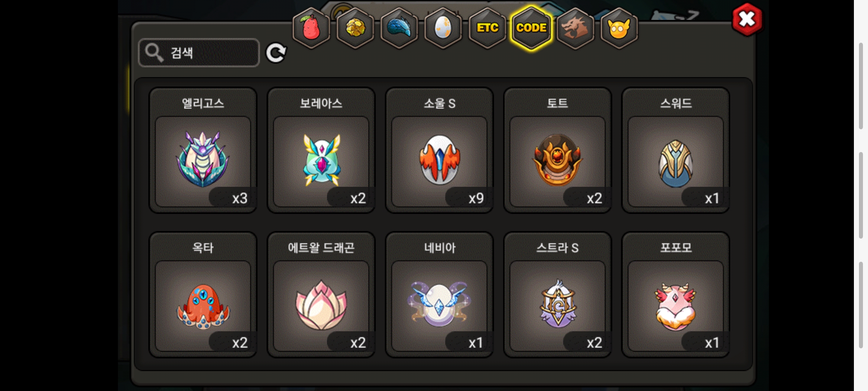
Task: Open the brown dragon head tab
Action: click(x=575, y=28)
